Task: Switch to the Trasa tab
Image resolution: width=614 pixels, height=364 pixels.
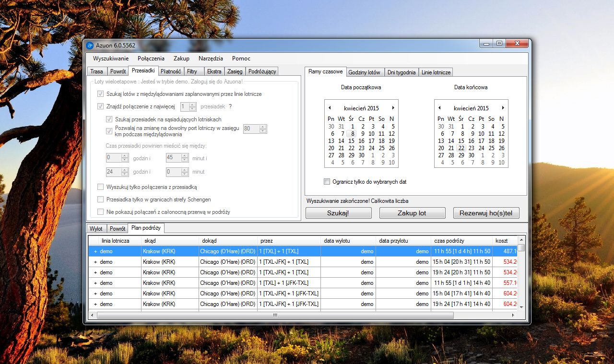Action: [x=96, y=71]
